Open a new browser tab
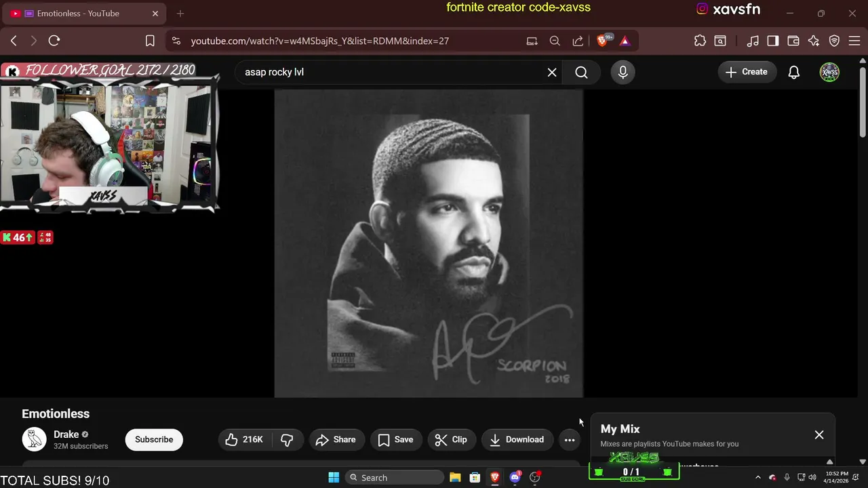The width and height of the screenshot is (868, 488). coord(180,14)
